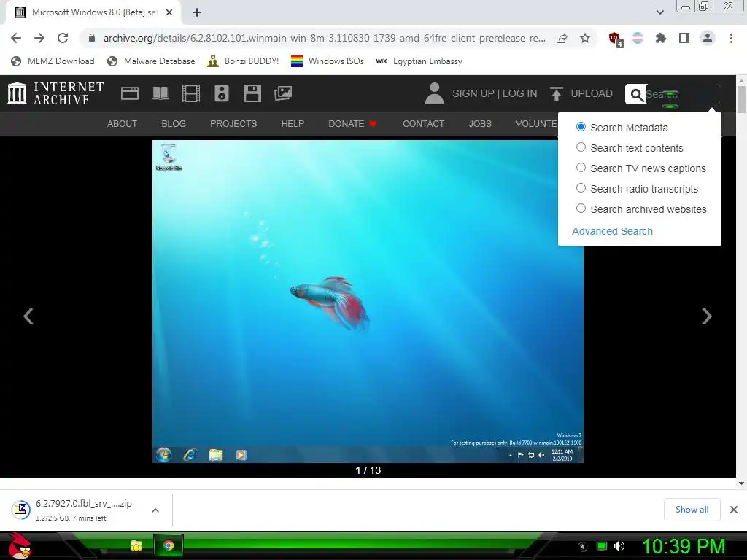Click the network tray icon
The image size is (747, 560).
tap(602, 546)
